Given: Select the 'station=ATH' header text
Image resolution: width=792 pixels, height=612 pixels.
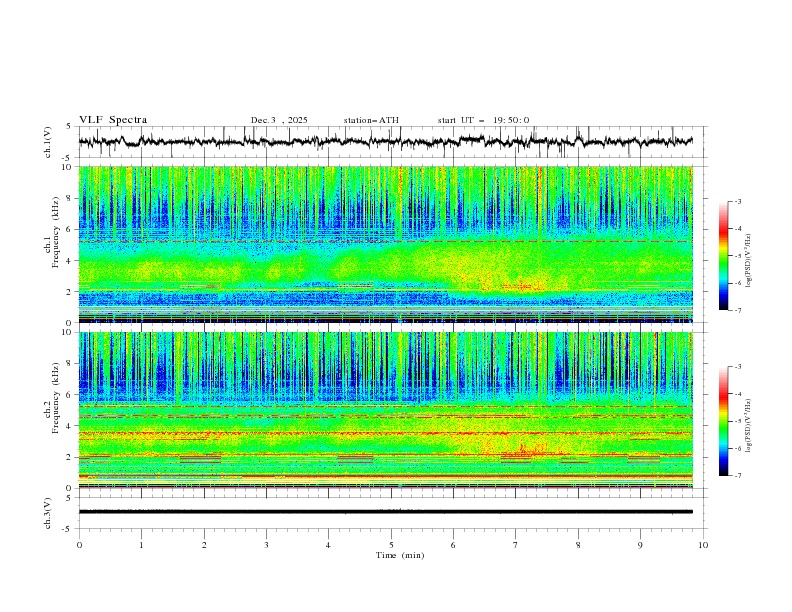Looking at the screenshot, I should [371, 120].
